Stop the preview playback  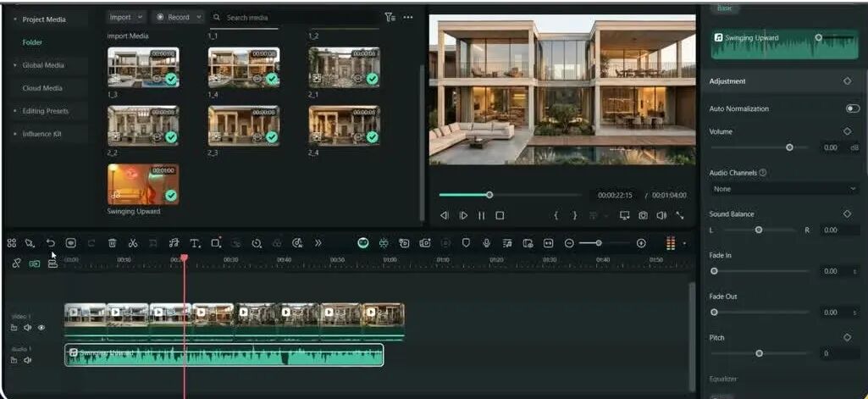[x=500, y=215]
